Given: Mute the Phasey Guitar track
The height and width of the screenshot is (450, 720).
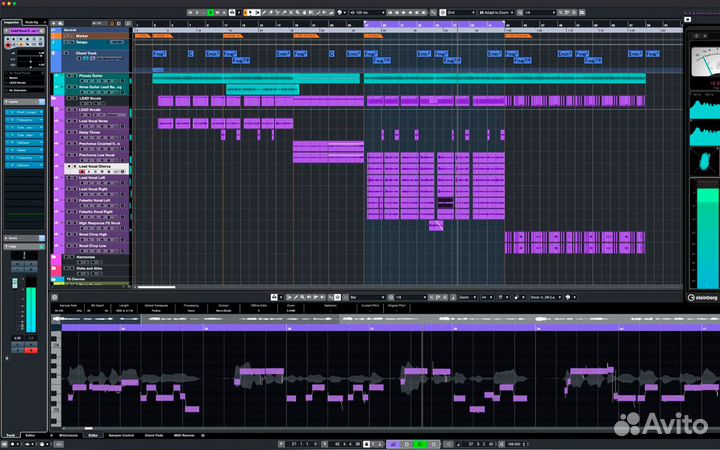Looking at the screenshot, I should (x=69, y=75).
